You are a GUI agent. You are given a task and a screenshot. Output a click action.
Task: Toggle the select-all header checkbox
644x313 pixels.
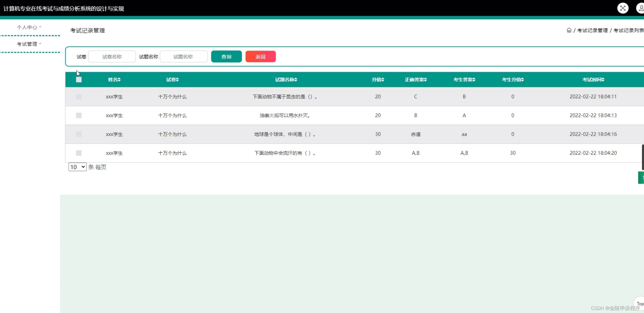click(79, 80)
